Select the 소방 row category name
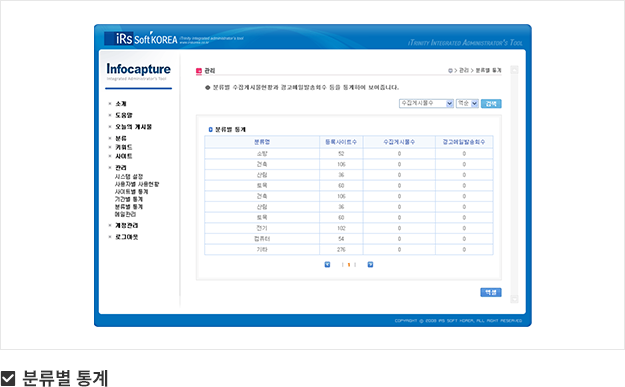The width and height of the screenshot is (625, 387). pyautogui.click(x=262, y=154)
